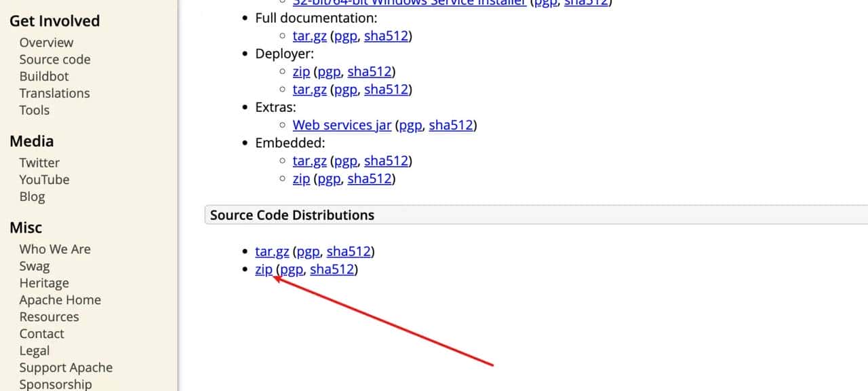
Task: Open the Legal page
Action: pyautogui.click(x=35, y=351)
